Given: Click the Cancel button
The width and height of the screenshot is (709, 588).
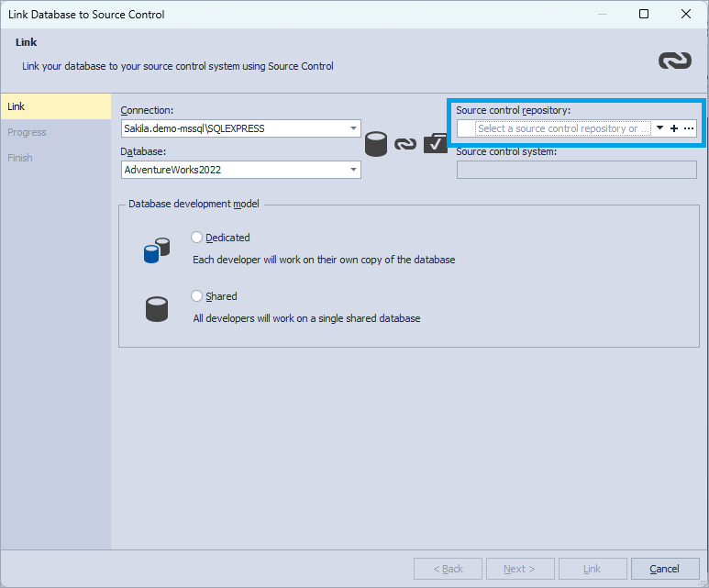Looking at the screenshot, I should pyautogui.click(x=665, y=569).
